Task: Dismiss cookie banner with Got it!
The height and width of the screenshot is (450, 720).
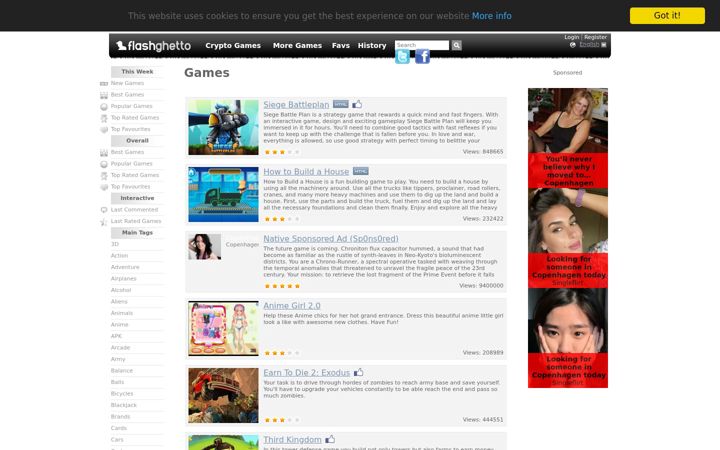Action: [x=667, y=16]
